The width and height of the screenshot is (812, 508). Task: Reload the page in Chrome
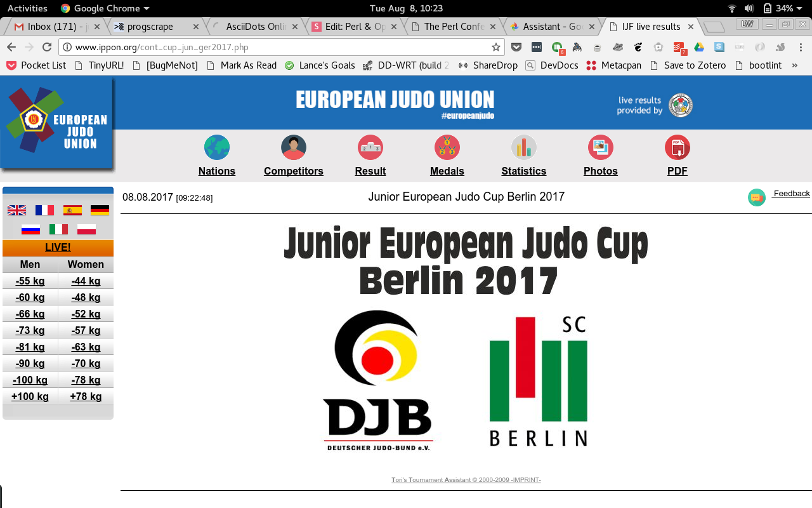(x=47, y=47)
